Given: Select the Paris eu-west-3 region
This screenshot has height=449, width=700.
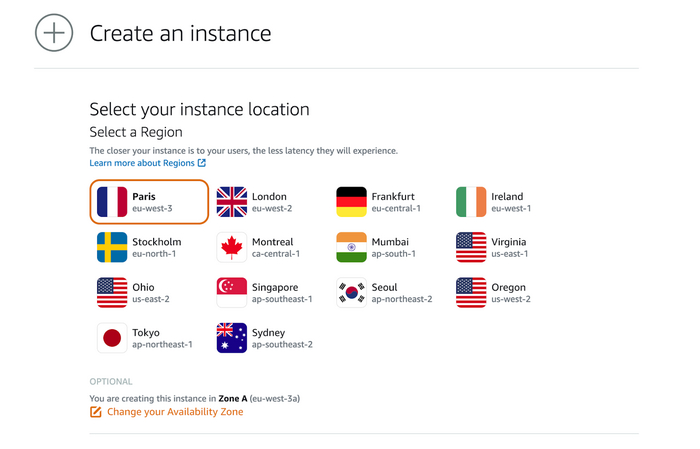Looking at the screenshot, I should point(149,202).
